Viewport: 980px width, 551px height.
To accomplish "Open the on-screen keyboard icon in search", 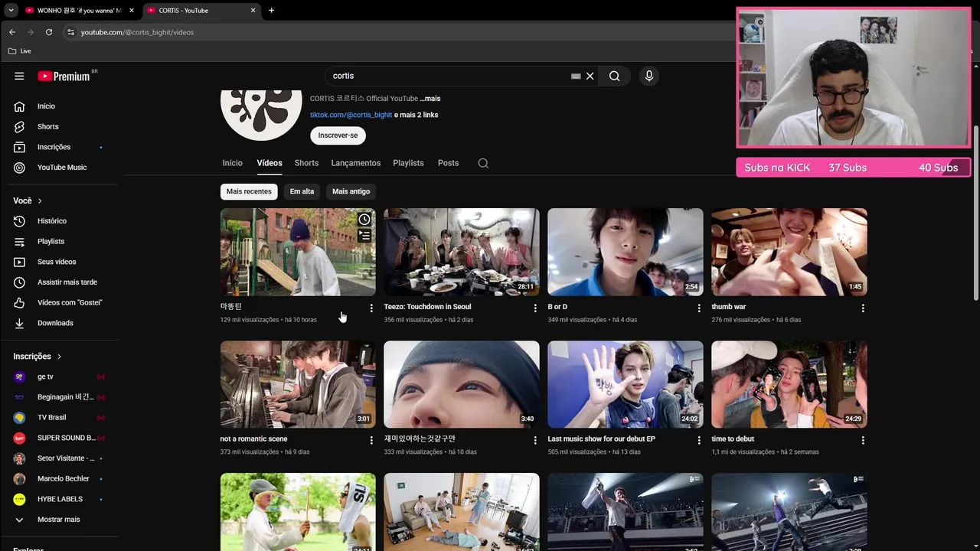I will 576,76.
